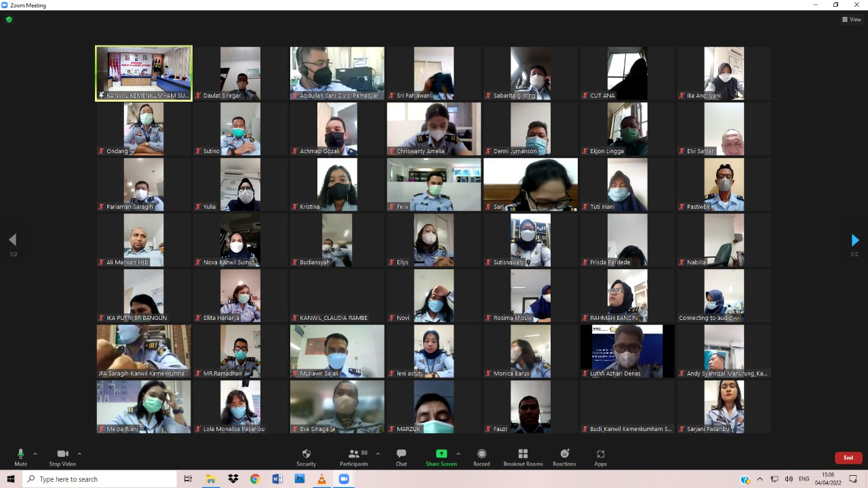Select Kristina's video tile
Image resolution: width=868 pixels, height=488 pixels.
click(x=337, y=184)
